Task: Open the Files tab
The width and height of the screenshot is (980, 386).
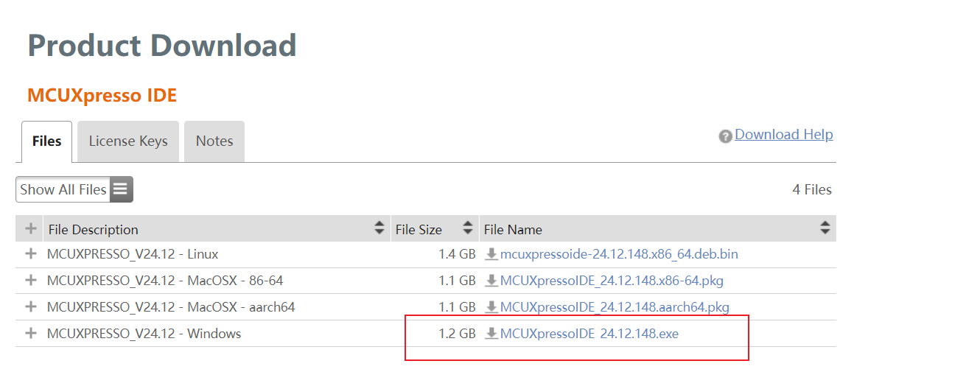Action: pos(47,141)
